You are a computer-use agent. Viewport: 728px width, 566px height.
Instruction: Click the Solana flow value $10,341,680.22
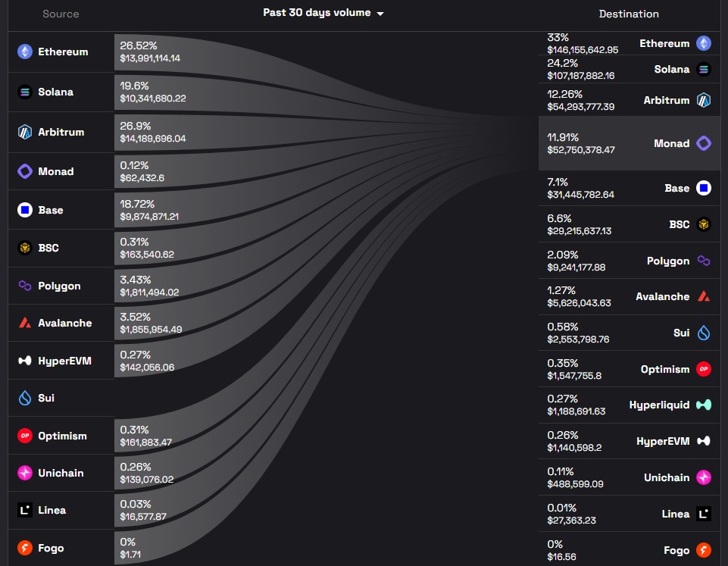coord(153,99)
